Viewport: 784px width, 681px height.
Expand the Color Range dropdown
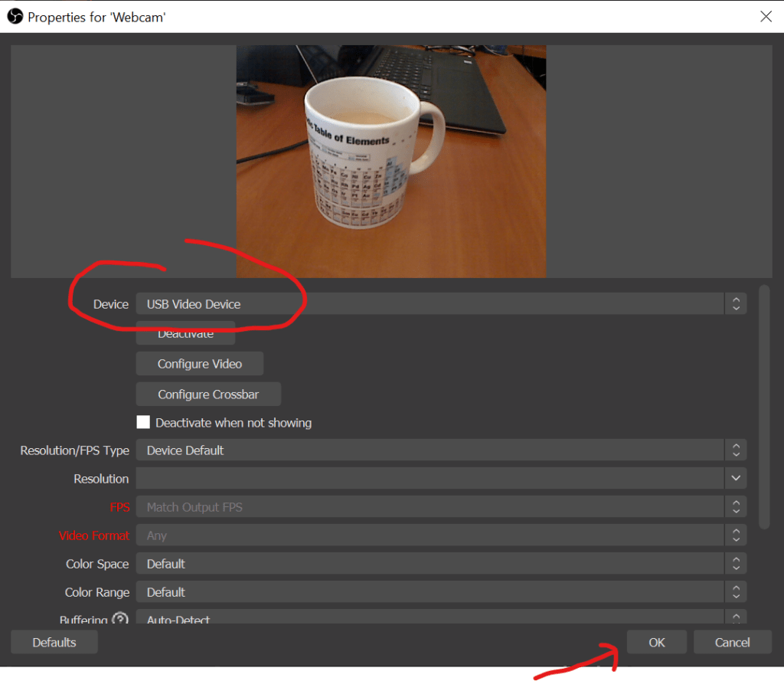[x=440, y=592]
